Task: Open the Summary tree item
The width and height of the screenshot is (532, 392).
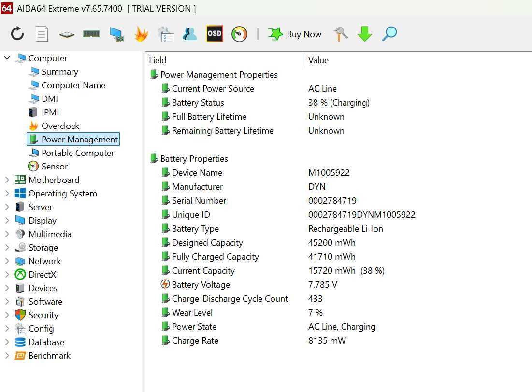Action: (60, 72)
